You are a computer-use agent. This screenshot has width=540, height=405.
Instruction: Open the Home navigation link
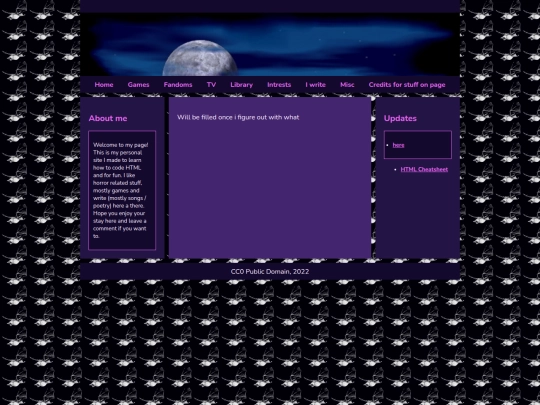point(104,85)
